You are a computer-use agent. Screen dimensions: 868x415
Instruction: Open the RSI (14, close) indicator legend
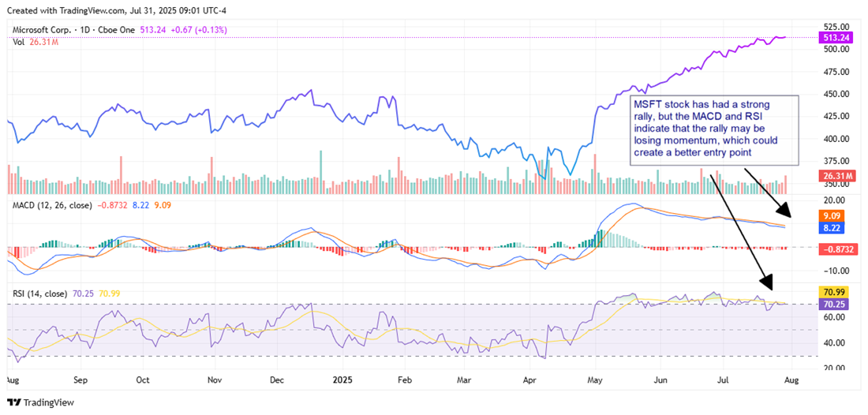[x=39, y=293]
